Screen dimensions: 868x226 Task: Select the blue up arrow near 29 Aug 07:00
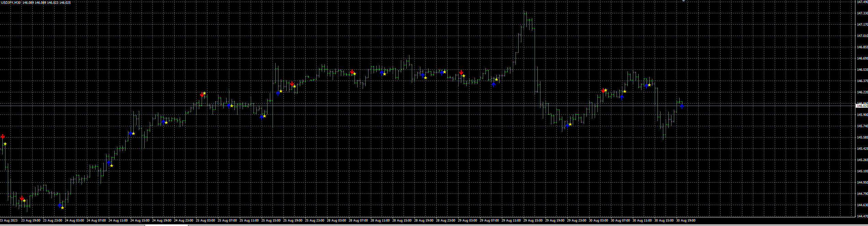(x=494, y=84)
